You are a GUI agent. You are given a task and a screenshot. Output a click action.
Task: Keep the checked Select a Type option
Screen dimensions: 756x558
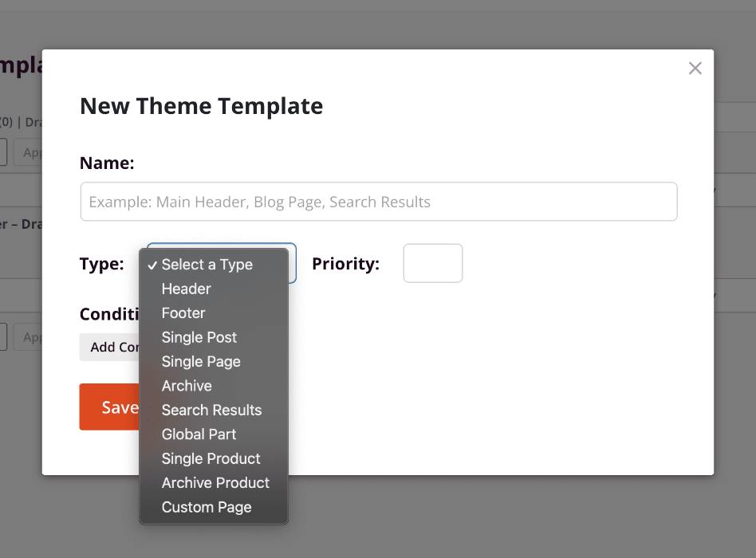[x=207, y=265]
